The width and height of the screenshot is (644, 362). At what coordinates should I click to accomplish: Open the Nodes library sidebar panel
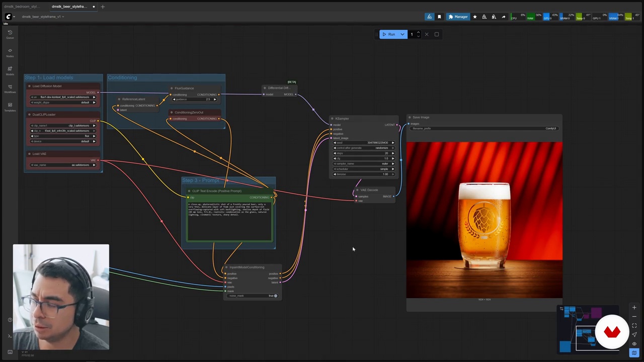[10, 52]
